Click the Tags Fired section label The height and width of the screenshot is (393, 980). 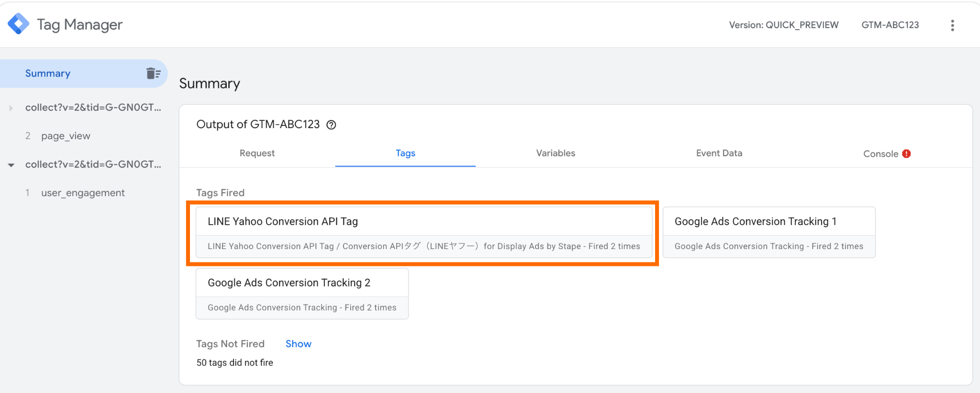(220, 193)
